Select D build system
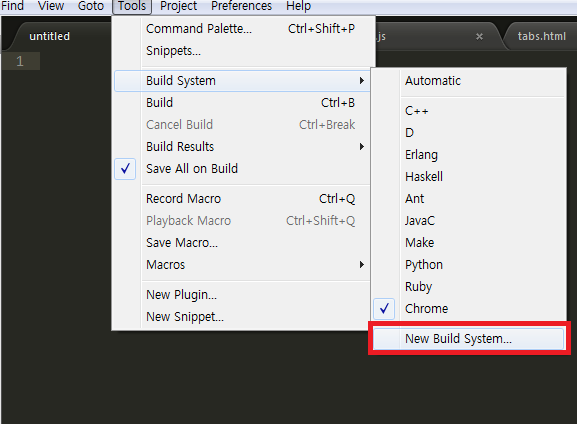The width and height of the screenshot is (577, 424). click(468, 132)
